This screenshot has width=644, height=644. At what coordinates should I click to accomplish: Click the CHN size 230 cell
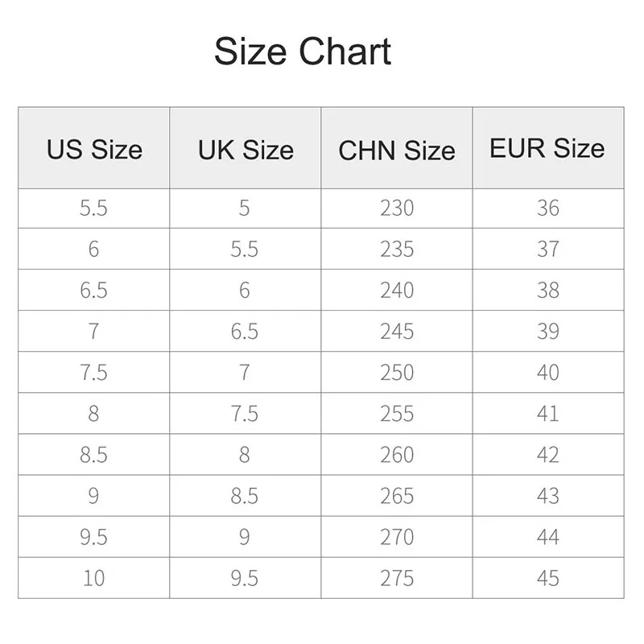[397, 208]
